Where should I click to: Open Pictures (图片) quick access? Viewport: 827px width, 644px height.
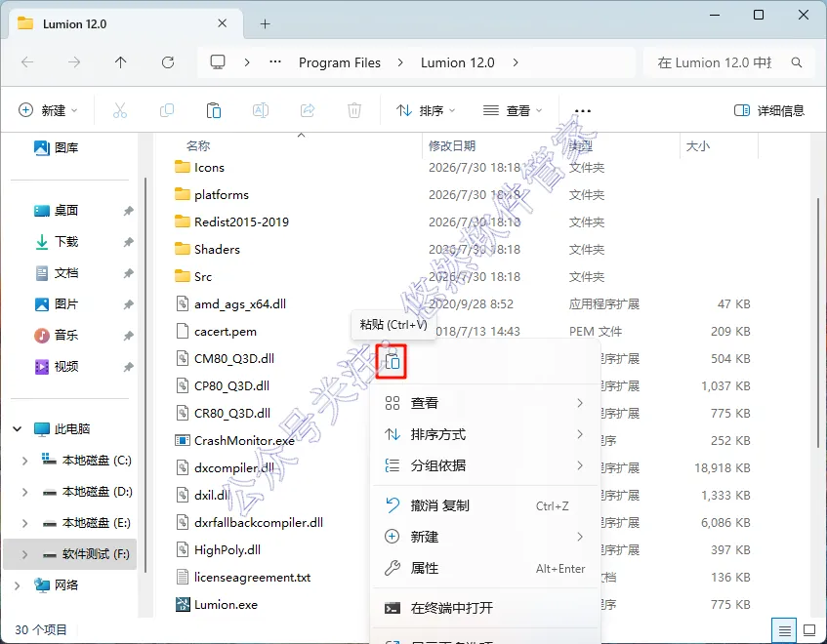[56, 304]
